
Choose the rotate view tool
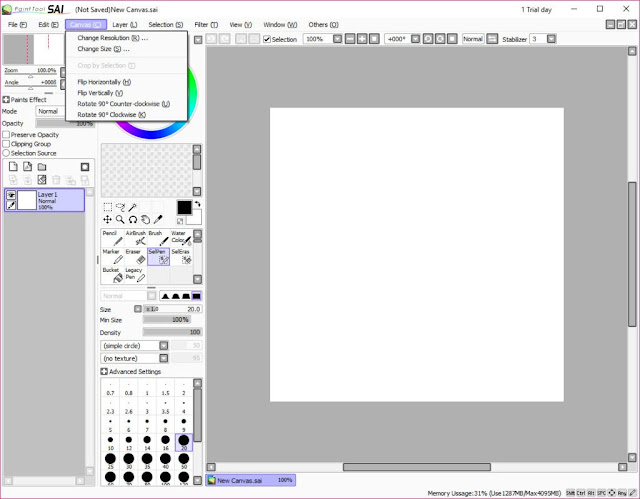(133, 220)
